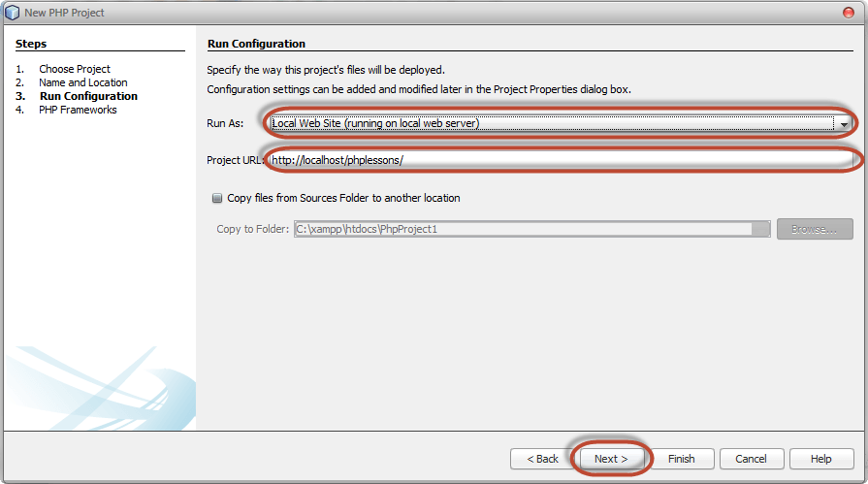868x484 pixels.
Task: Select step 1 Choose Project
Action: (x=75, y=69)
